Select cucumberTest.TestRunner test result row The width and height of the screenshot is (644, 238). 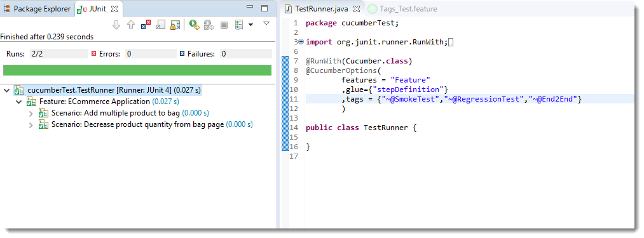click(107, 90)
